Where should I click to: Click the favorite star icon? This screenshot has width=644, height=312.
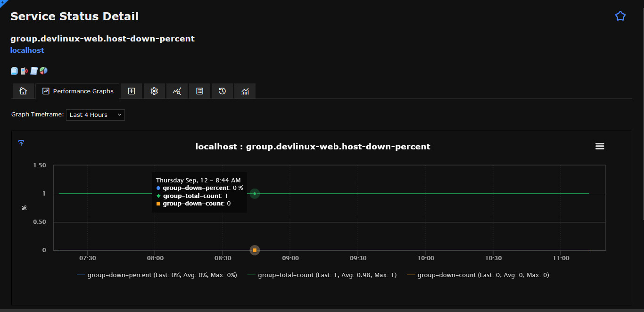(620, 16)
